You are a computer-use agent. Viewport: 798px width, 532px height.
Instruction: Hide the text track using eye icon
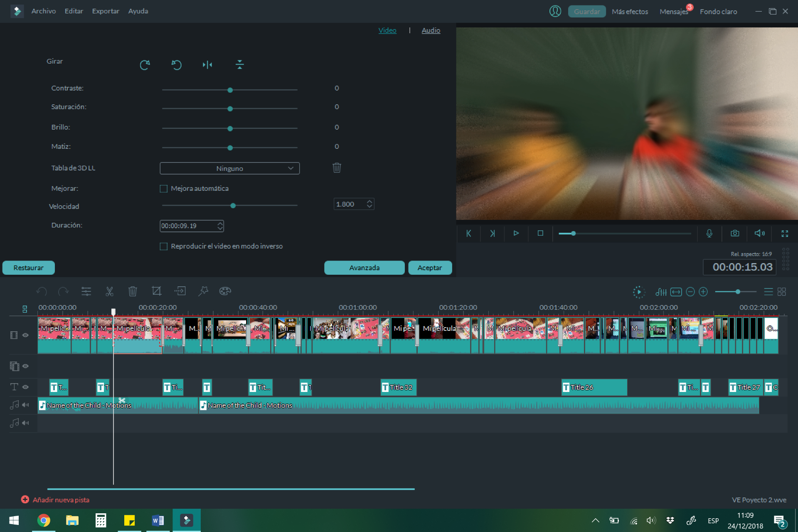[25, 387]
